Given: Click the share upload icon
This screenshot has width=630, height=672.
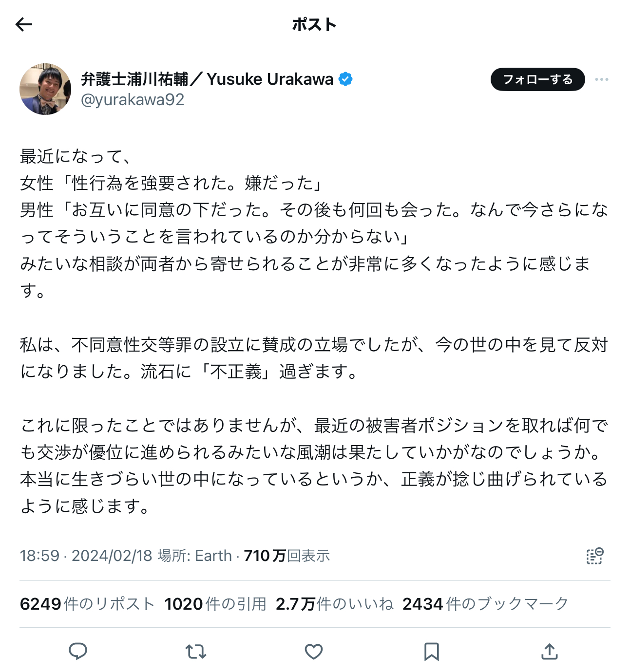Looking at the screenshot, I should click(550, 651).
